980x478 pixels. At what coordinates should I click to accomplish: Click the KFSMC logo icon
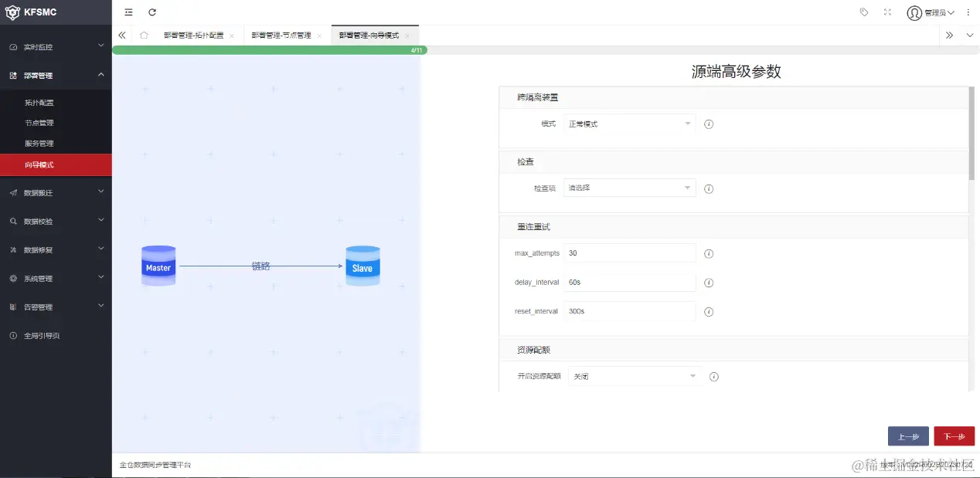point(12,12)
